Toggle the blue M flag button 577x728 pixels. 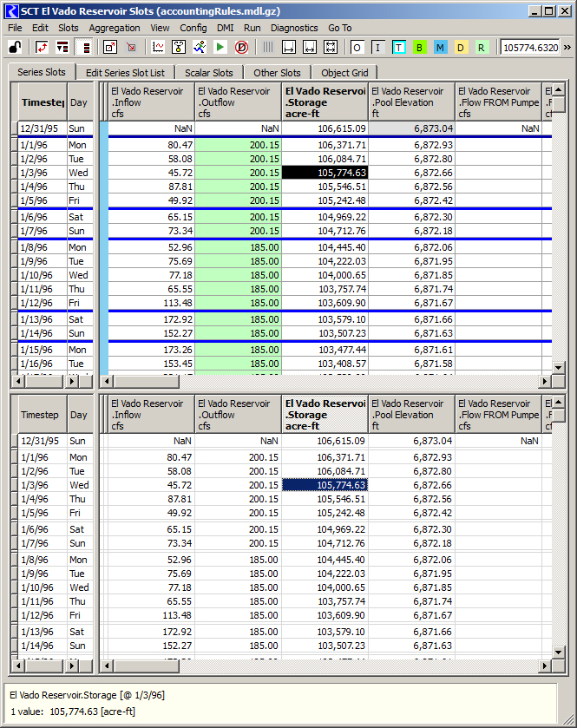[440, 48]
